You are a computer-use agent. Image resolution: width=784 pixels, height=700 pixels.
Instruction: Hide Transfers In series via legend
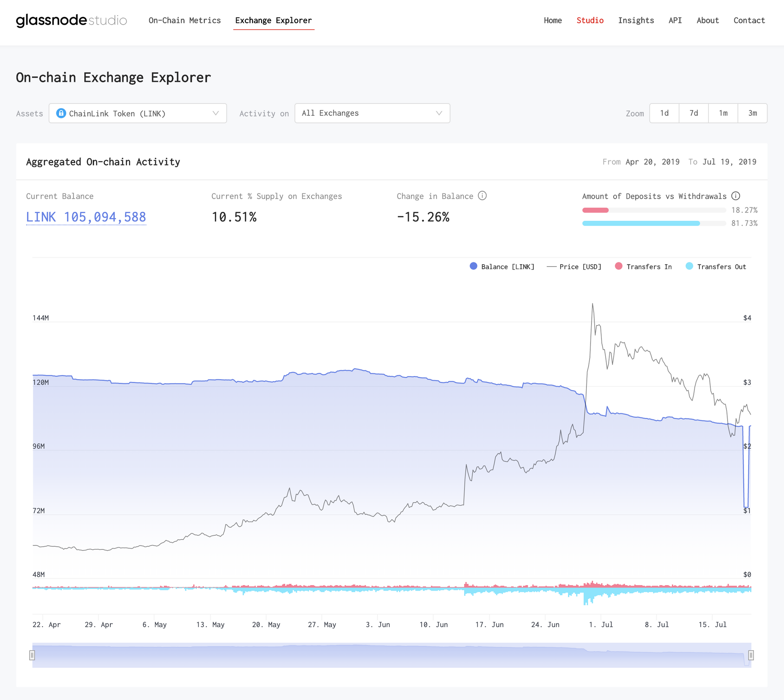[x=643, y=267]
